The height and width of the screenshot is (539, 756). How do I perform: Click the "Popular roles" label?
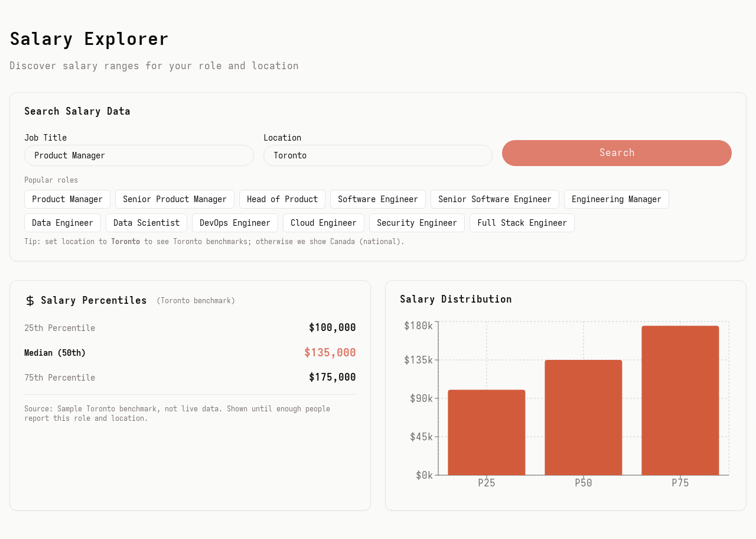(x=51, y=180)
